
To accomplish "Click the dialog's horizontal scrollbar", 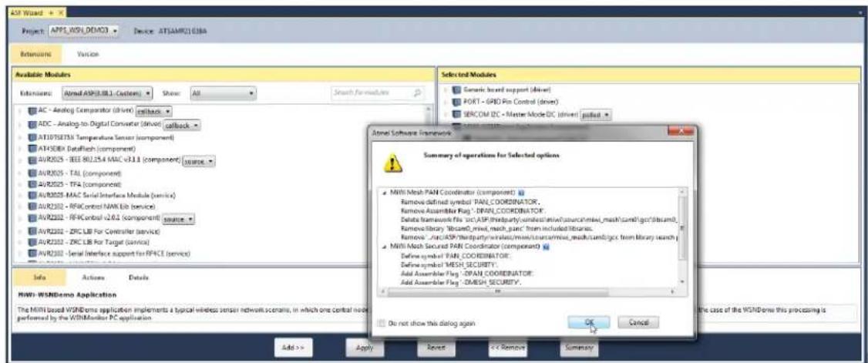I will tap(526, 291).
